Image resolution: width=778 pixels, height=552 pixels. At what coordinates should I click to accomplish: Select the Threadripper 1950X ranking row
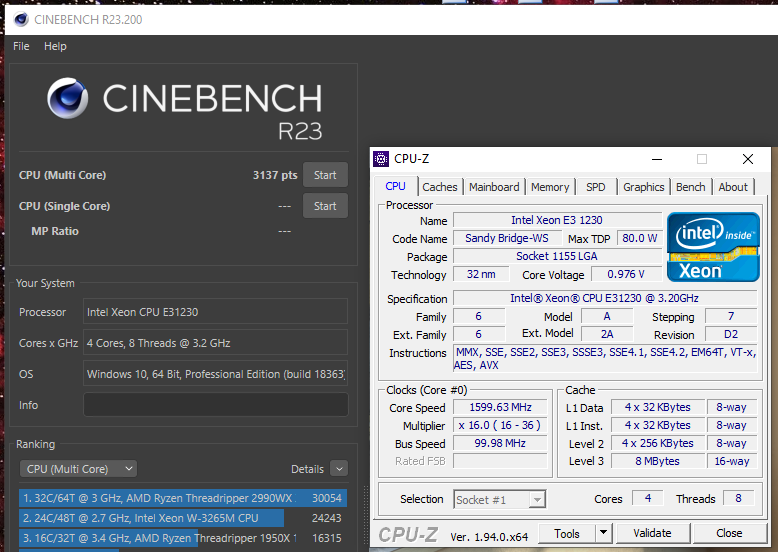183,538
